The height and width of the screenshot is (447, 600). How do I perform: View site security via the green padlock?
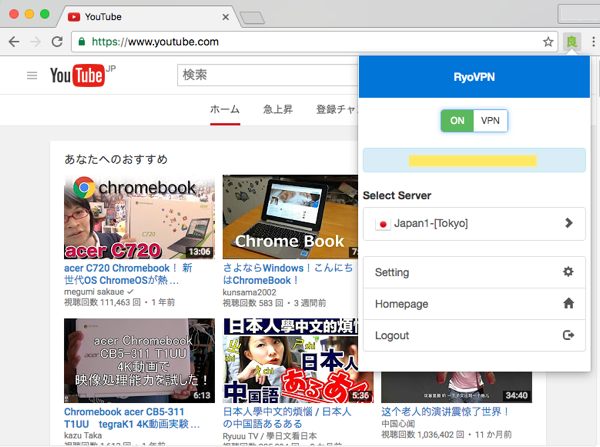click(82, 41)
